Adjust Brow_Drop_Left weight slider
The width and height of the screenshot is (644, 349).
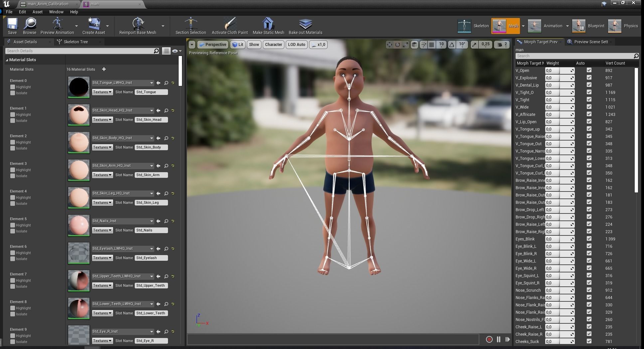(x=560, y=210)
